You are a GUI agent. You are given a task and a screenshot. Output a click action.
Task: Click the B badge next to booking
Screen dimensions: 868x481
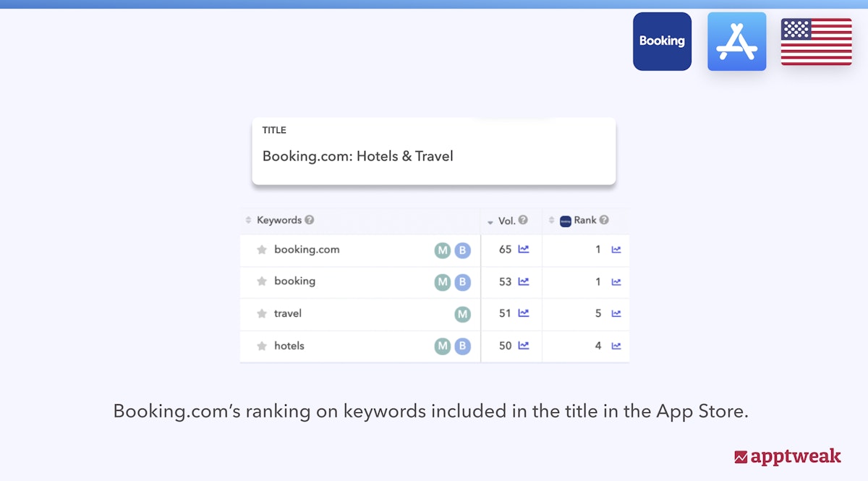click(x=463, y=282)
